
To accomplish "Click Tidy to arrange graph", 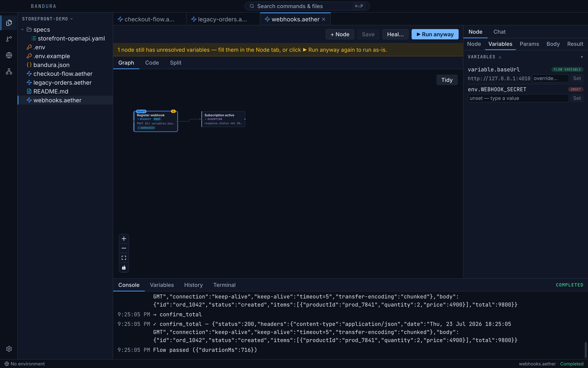I will coord(447,80).
